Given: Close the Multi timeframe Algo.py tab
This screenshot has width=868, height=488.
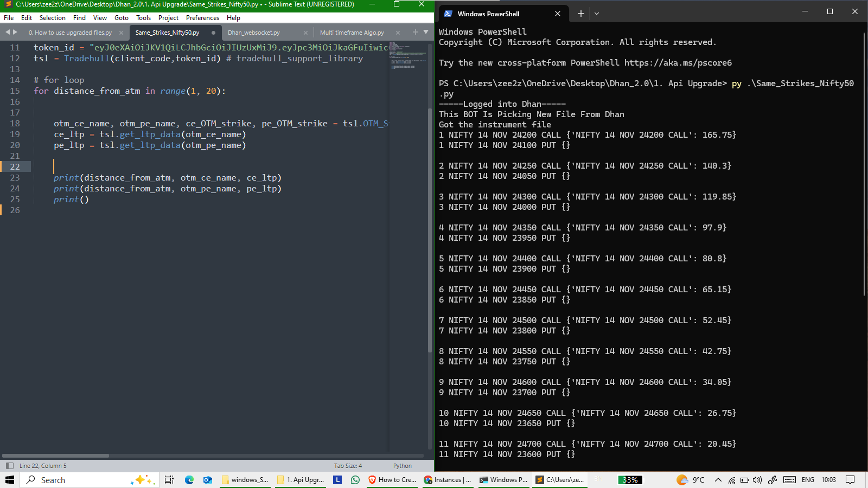Looking at the screenshot, I should tap(398, 33).
